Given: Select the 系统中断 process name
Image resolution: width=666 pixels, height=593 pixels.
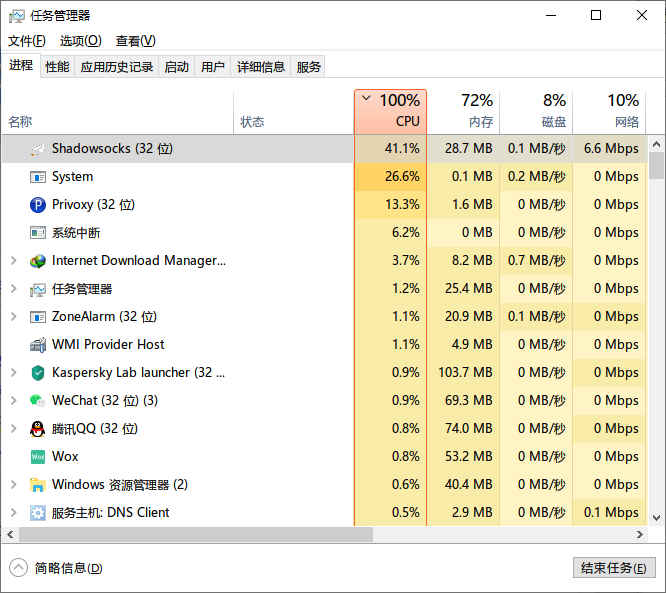Looking at the screenshot, I should (x=76, y=233).
